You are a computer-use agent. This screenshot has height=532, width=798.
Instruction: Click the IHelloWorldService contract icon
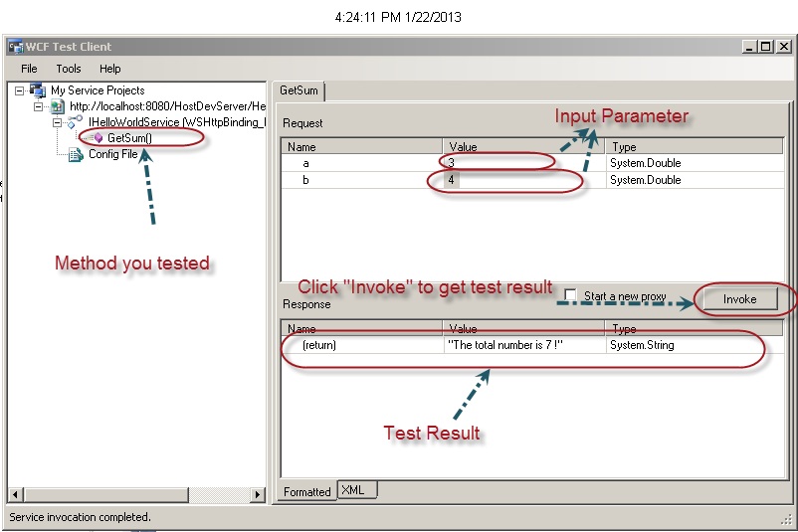pyautogui.click(x=76, y=122)
